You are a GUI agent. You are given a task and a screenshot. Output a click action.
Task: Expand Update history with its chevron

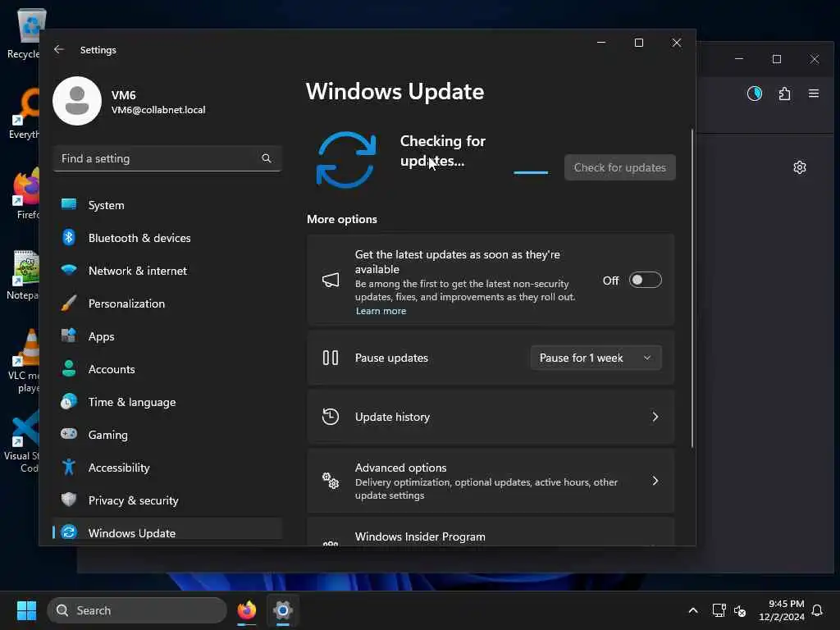[655, 416]
